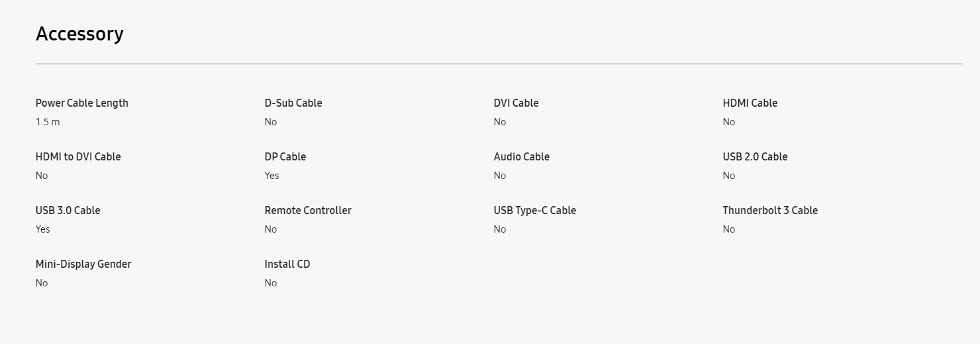Select the USB 3.0 Cable label
The image size is (980, 344).
coord(68,210)
